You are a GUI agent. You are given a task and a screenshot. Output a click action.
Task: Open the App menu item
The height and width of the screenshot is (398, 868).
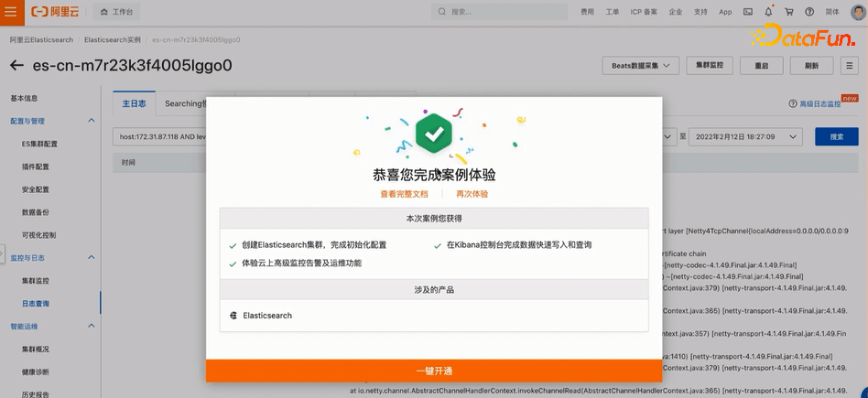click(725, 12)
